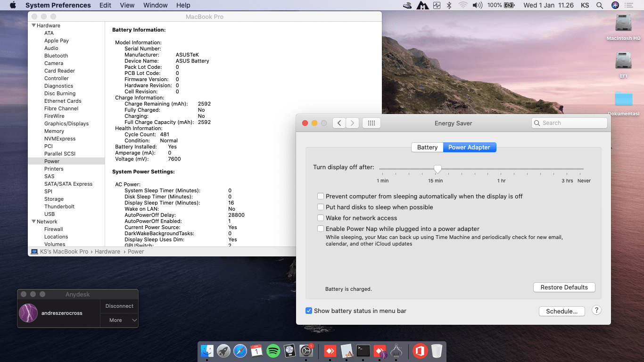Click Restore Defaults button

click(x=564, y=287)
